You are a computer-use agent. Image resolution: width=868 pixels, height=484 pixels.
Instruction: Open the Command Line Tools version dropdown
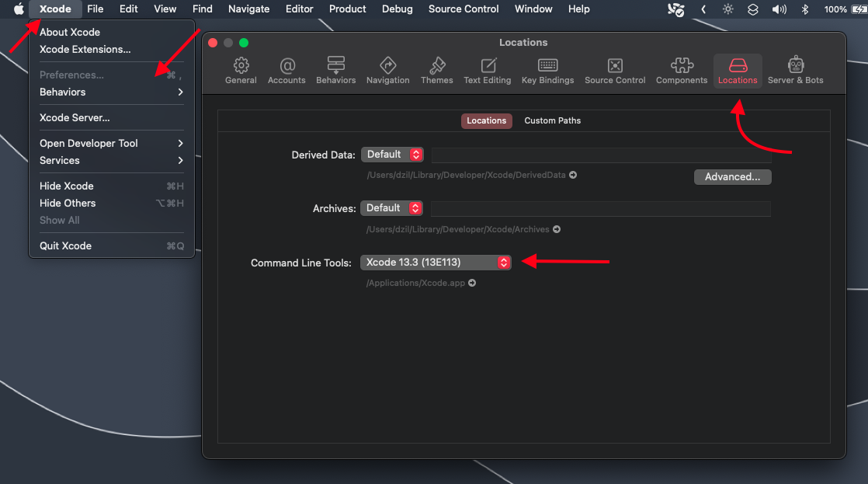pos(436,263)
